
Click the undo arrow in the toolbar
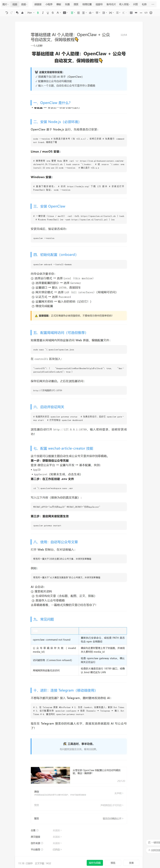click(7, 13)
